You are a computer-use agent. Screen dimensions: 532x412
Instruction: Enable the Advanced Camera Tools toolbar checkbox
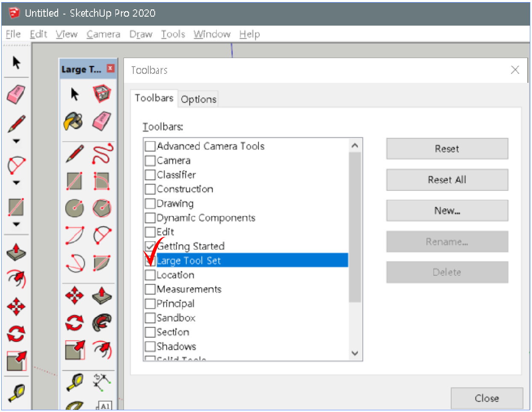pyautogui.click(x=150, y=146)
